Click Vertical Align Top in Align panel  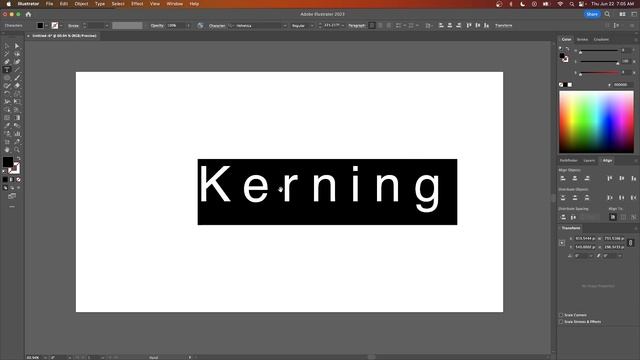610,178
